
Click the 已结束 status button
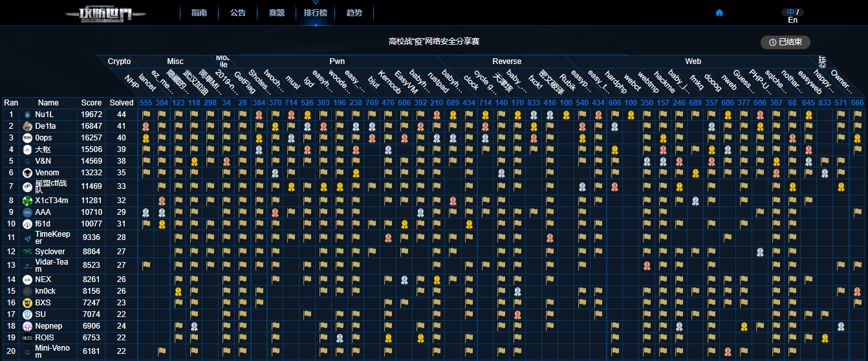pyautogui.click(x=785, y=42)
